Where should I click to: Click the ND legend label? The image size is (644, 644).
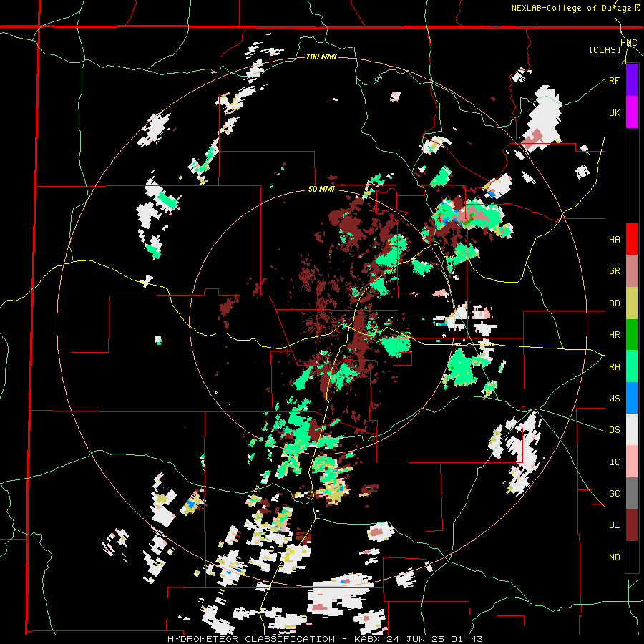[614, 557]
